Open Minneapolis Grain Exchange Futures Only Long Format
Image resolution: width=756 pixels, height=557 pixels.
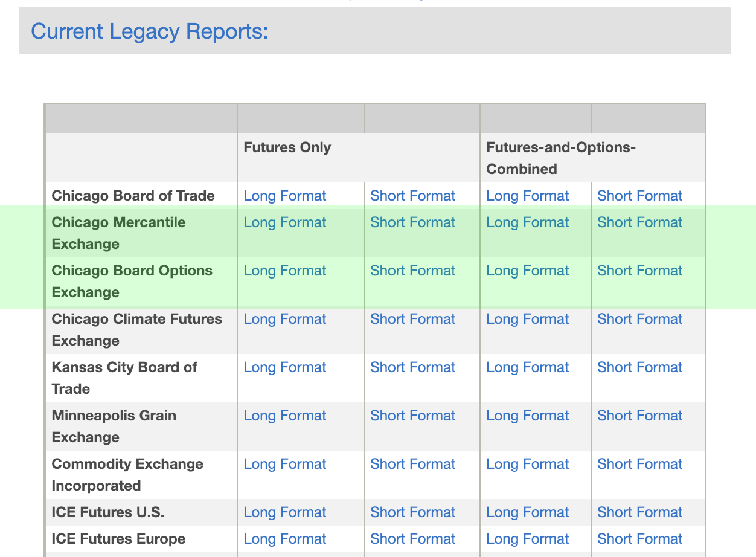[x=284, y=416]
